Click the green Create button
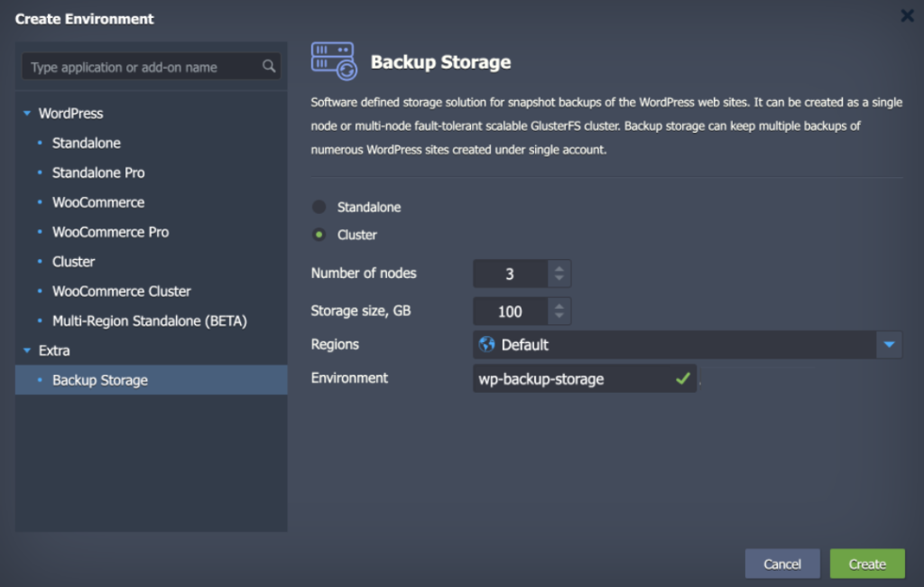The height and width of the screenshot is (587, 924). [867, 564]
